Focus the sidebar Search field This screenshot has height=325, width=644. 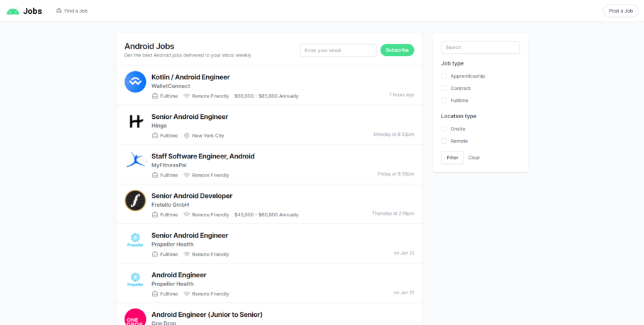pos(480,47)
